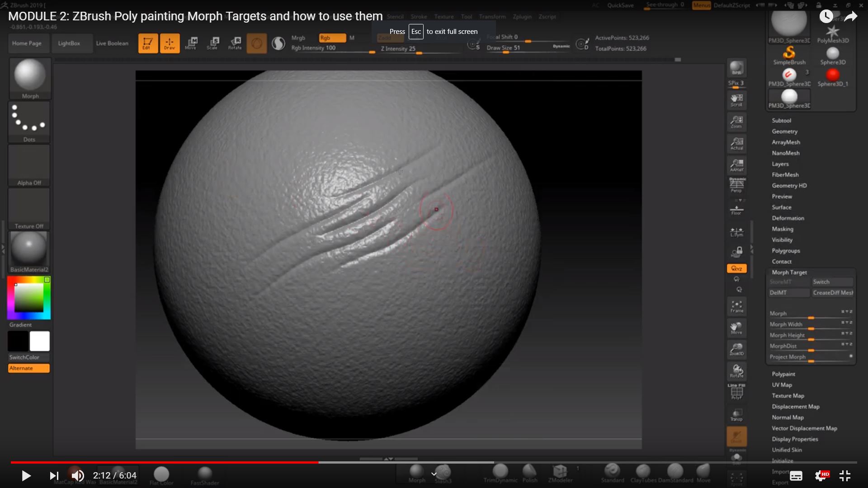
Task: Expand the Layers section
Action: coord(780,164)
